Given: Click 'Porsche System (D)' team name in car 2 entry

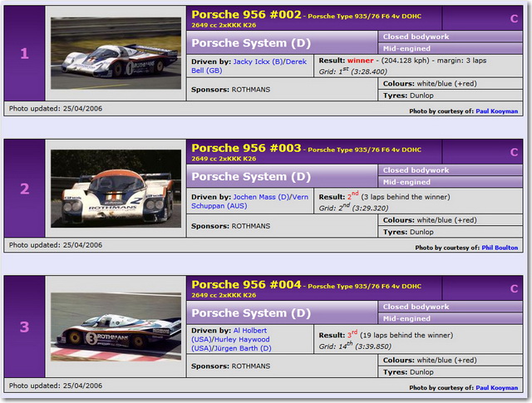Looking at the screenshot, I should point(251,177).
